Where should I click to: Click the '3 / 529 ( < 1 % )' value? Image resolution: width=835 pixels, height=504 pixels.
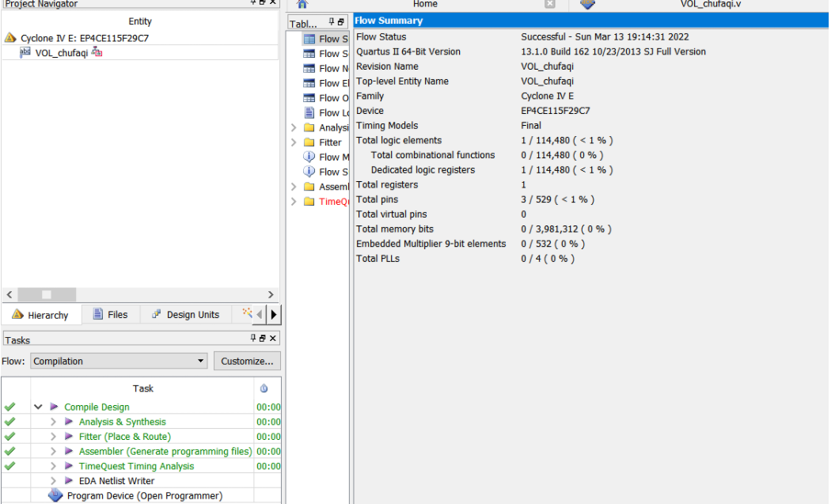pos(557,199)
